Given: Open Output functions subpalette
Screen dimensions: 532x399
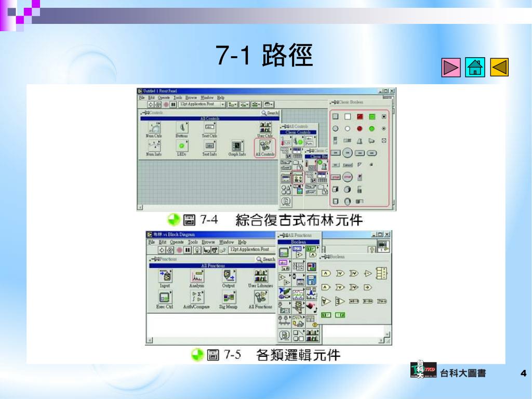Looking at the screenshot, I should click(x=229, y=278).
